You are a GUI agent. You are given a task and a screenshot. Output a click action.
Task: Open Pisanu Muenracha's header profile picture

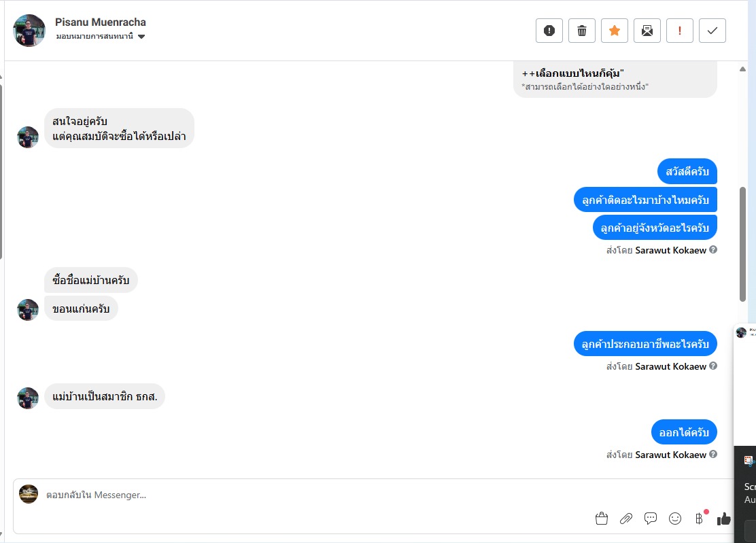click(29, 31)
